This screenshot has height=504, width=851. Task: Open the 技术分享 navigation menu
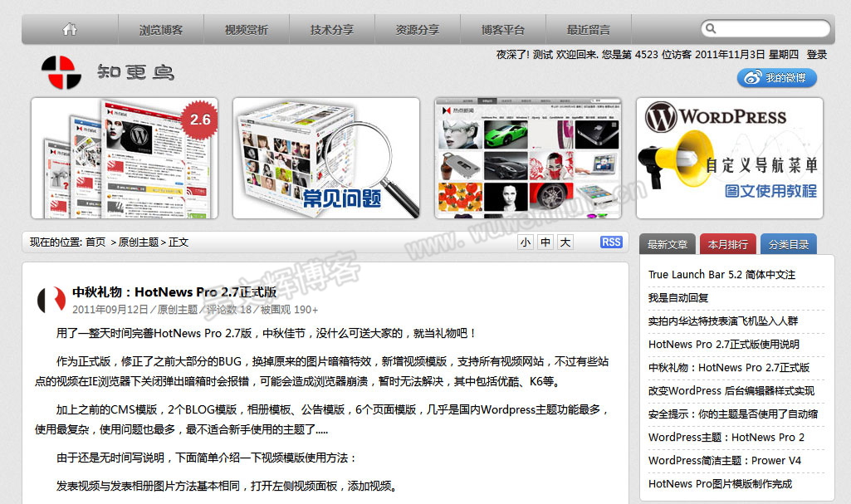coord(332,30)
